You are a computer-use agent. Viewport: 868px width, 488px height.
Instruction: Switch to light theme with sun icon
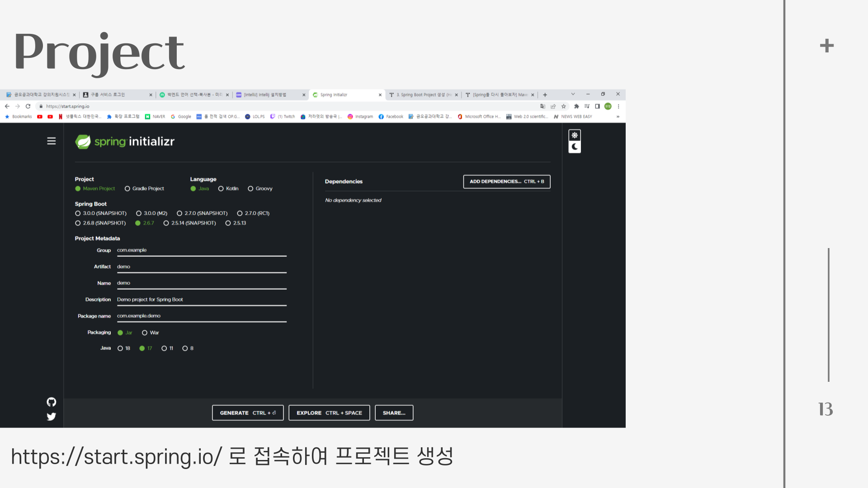click(575, 135)
